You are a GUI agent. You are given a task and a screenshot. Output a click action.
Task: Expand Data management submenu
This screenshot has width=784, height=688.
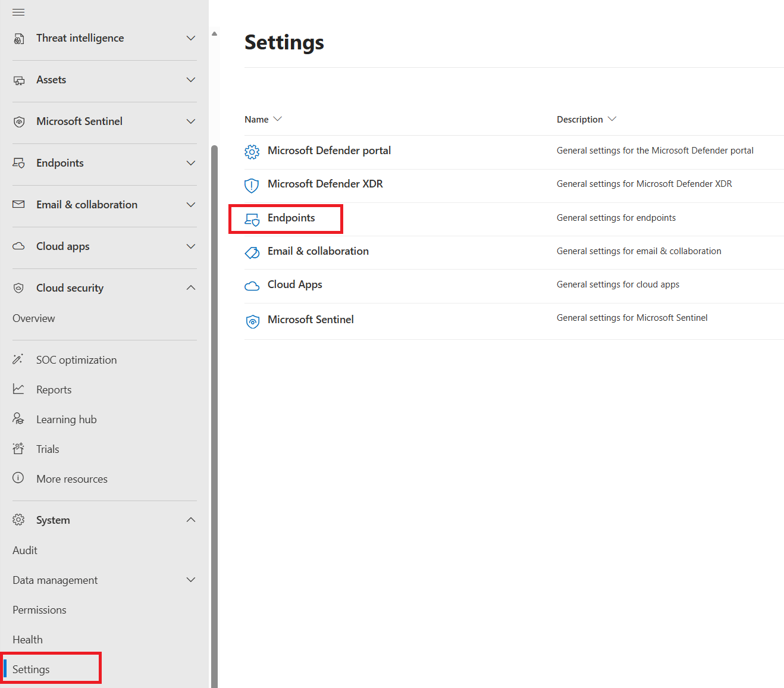190,580
